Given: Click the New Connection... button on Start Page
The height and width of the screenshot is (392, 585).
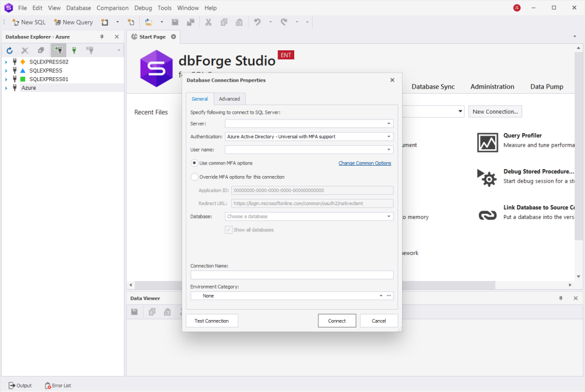Looking at the screenshot, I should [495, 111].
